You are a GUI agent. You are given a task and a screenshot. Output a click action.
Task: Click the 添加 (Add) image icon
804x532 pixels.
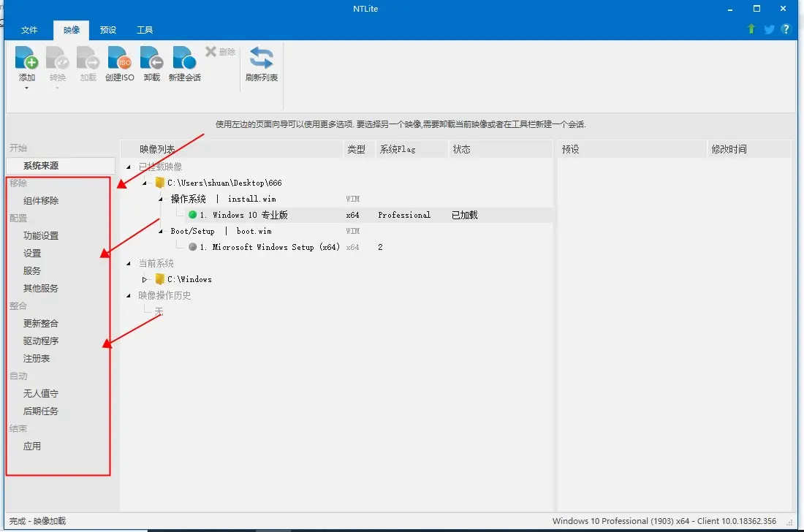(x=26, y=58)
